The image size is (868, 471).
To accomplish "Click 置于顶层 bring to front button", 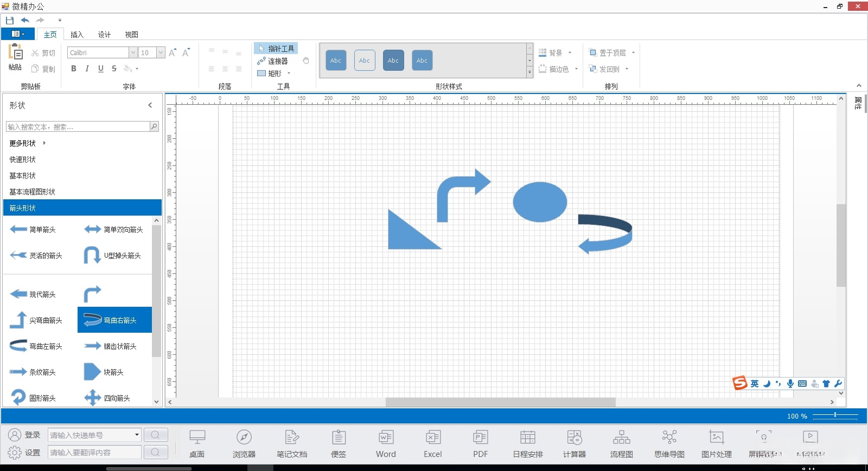I will (x=608, y=53).
